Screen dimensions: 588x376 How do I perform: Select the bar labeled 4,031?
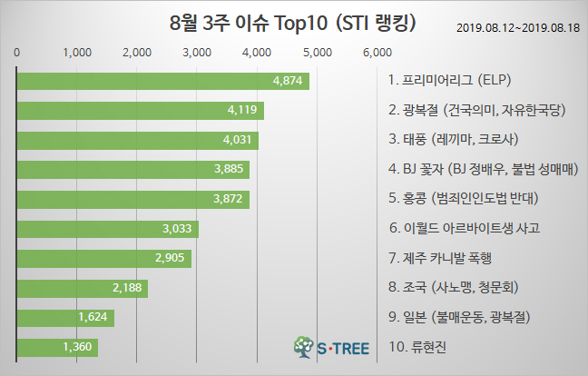tap(138, 141)
